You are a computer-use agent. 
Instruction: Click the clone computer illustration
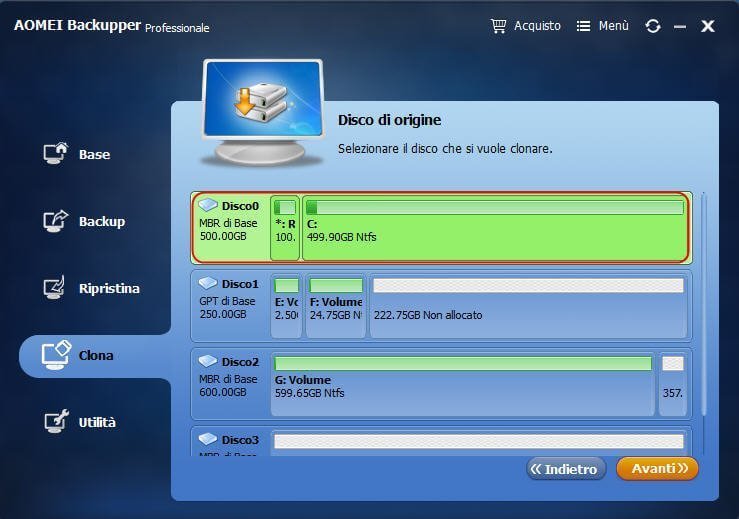click(263, 112)
